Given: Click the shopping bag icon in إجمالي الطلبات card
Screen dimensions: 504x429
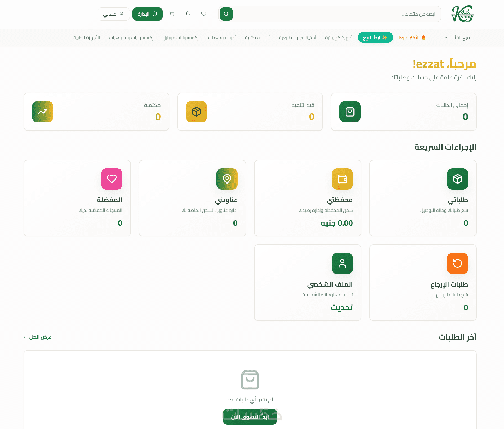Looking at the screenshot, I should (x=350, y=112).
